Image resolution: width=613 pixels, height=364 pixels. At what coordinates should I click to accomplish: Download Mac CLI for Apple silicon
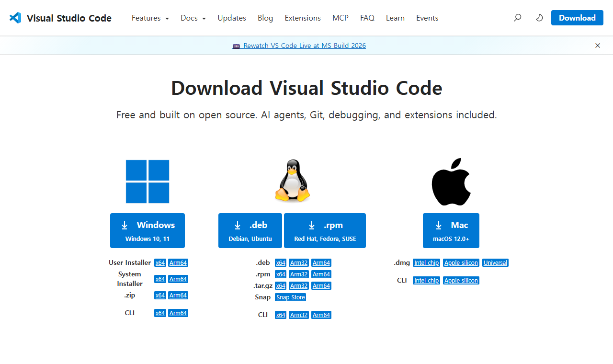[461, 281]
